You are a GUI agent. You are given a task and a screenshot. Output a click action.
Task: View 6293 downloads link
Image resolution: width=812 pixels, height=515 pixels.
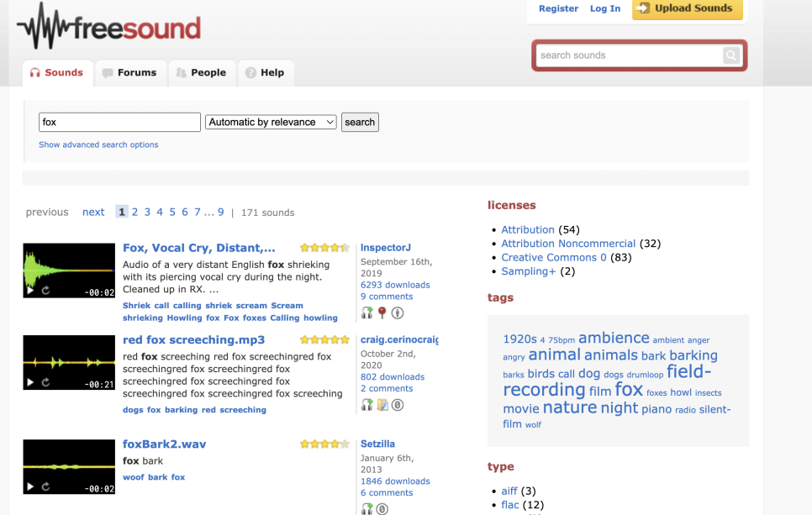[x=395, y=285]
